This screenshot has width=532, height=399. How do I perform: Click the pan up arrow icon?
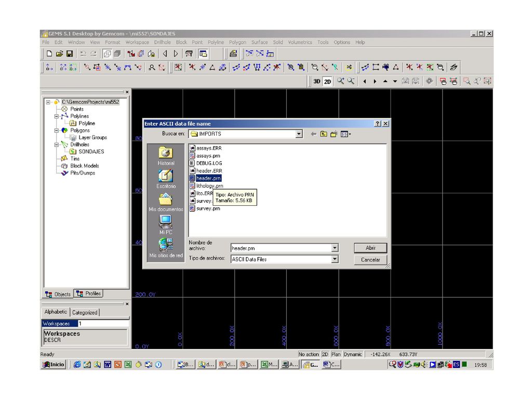(x=385, y=82)
